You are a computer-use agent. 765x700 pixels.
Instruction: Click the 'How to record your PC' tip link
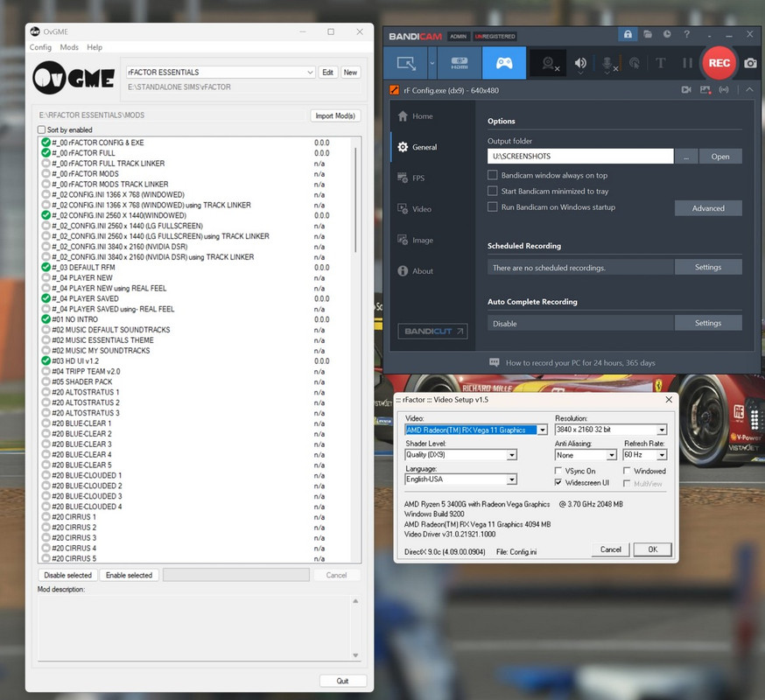[x=580, y=363]
